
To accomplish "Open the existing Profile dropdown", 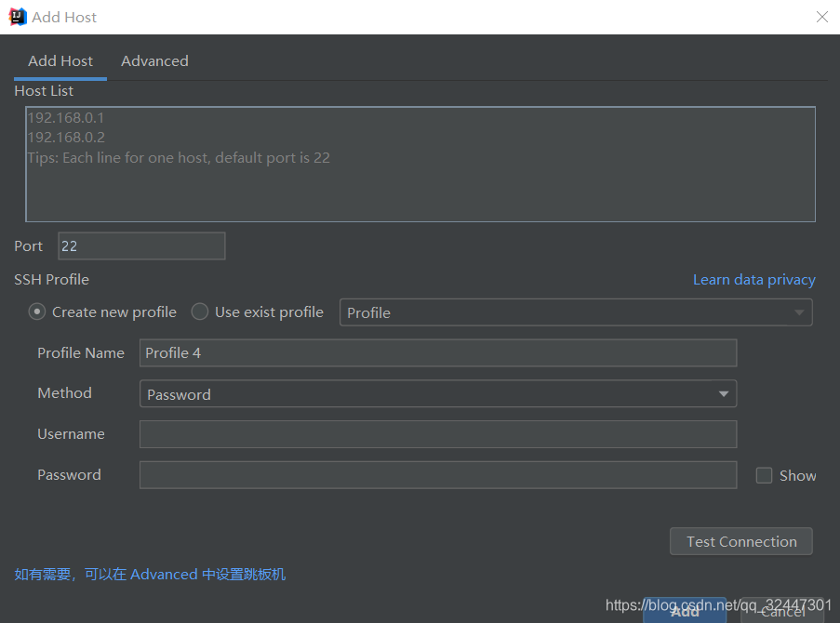I will (576, 312).
